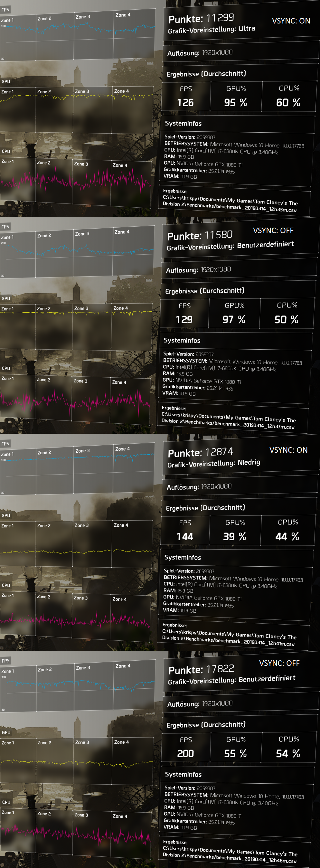This screenshot has width=320, height=868.
Task: Click "Zone 2" on the 17822-point result's GPU graph
Action: click(x=44, y=743)
